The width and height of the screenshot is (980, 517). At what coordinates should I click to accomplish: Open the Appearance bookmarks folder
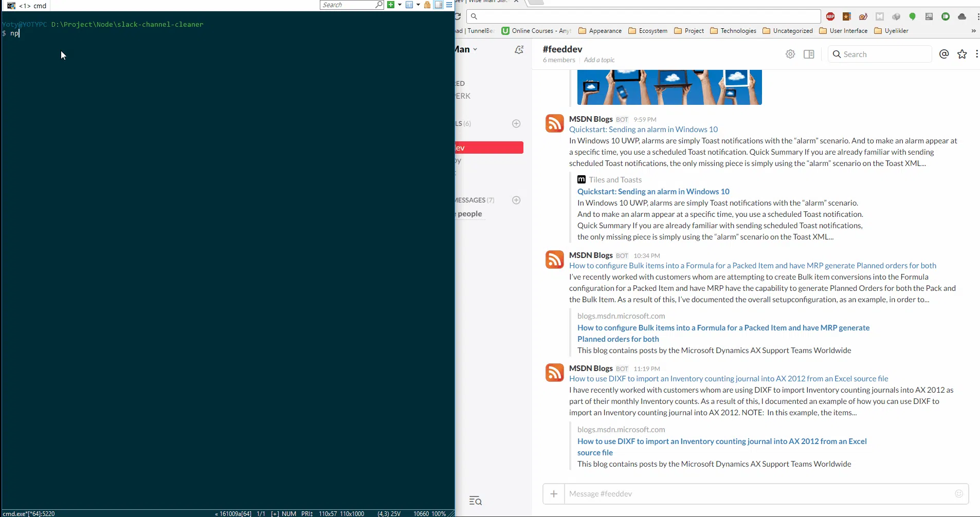tap(600, 31)
